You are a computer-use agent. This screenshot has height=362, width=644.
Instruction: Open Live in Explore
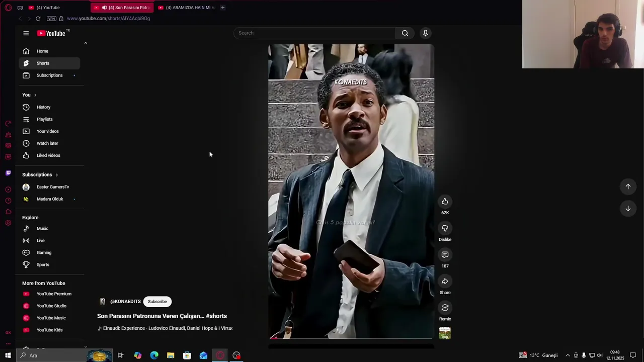click(x=49, y=241)
